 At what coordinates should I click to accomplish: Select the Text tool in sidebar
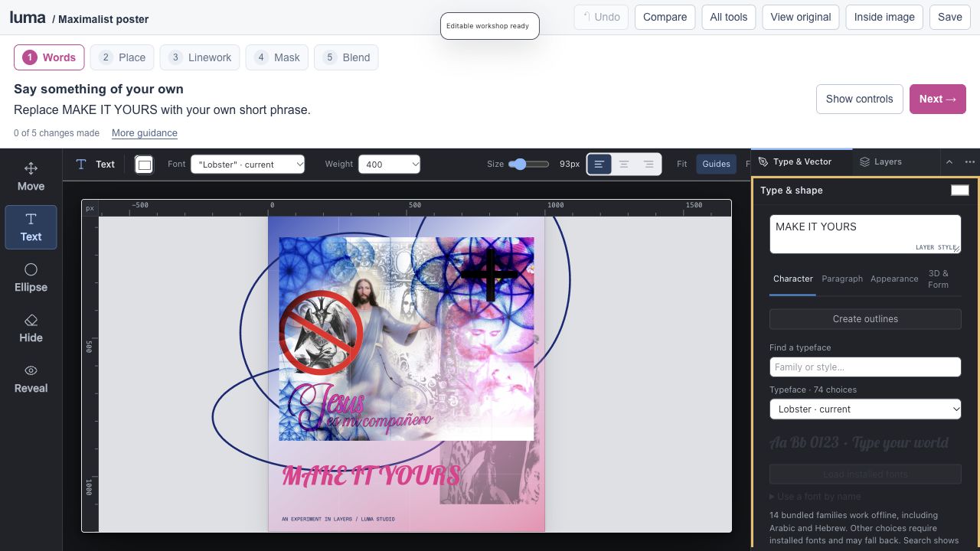[31, 227]
